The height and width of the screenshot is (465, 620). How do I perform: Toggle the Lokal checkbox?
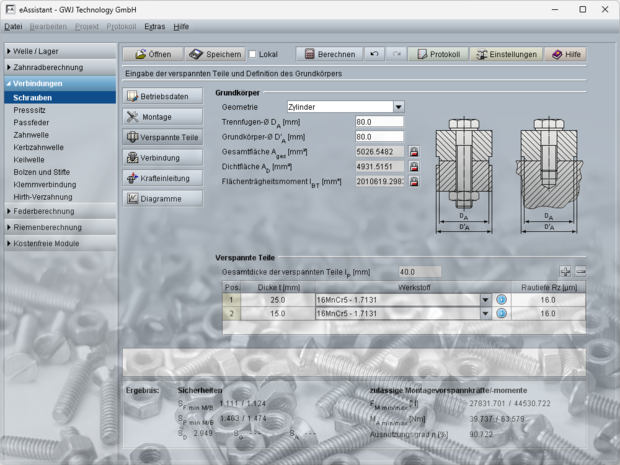(x=253, y=54)
